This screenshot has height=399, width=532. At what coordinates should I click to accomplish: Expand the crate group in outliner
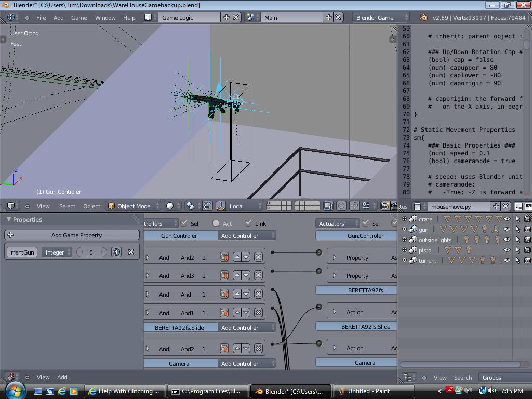tap(404, 219)
